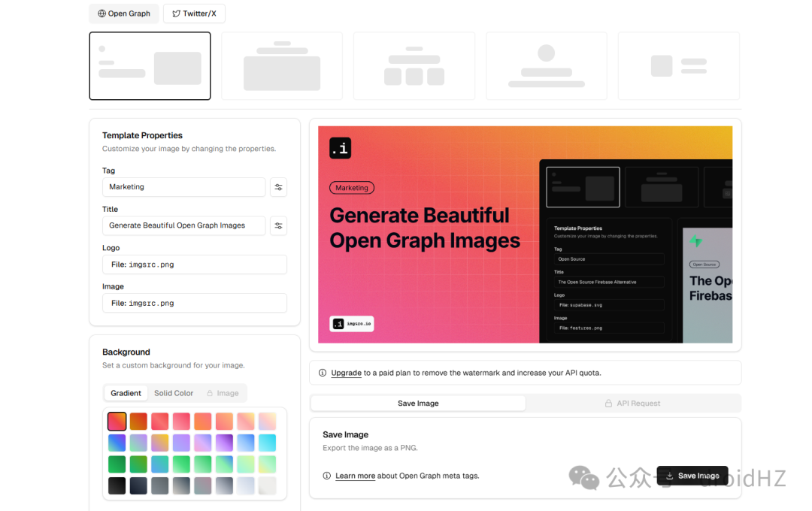Screen dimensions: 812x511
Task: Click the Save Image download button
Action: [692, 475]
